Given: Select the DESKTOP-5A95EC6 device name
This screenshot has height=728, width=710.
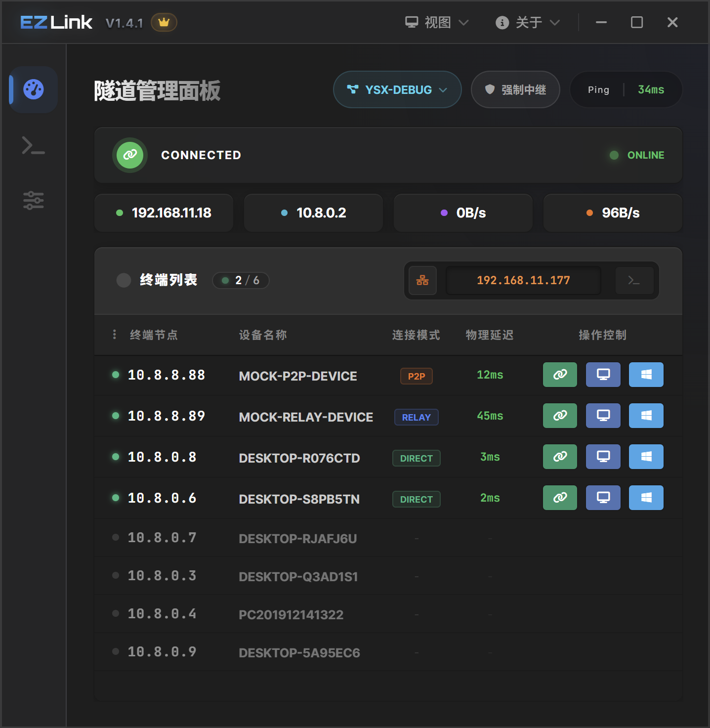Looking at the screenshot, I should (x=299, y=653).
